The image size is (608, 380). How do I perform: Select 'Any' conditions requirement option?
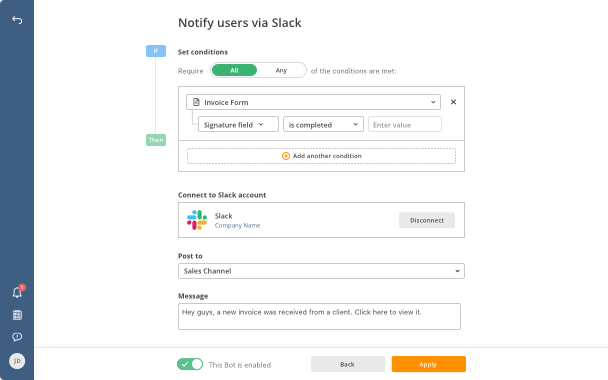click(x=281, y=70)
